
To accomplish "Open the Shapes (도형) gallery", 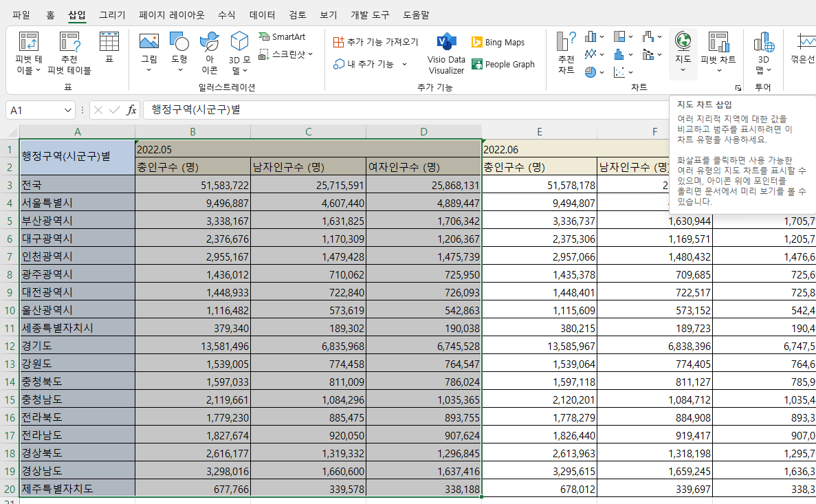I will 179,42.
